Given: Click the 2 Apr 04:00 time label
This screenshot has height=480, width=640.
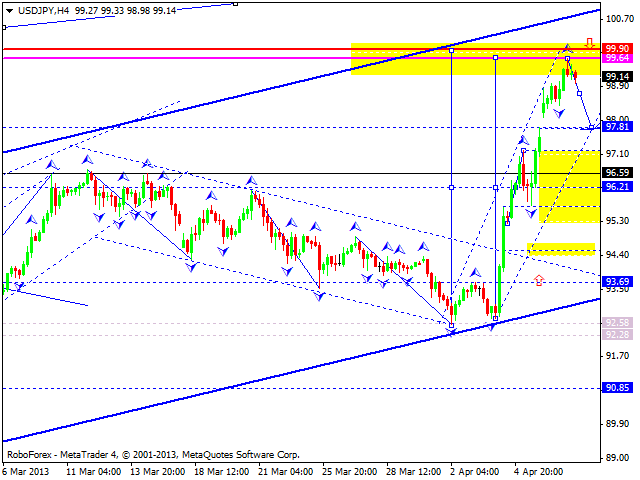Looking at the screenshot, I should point(475,472).
